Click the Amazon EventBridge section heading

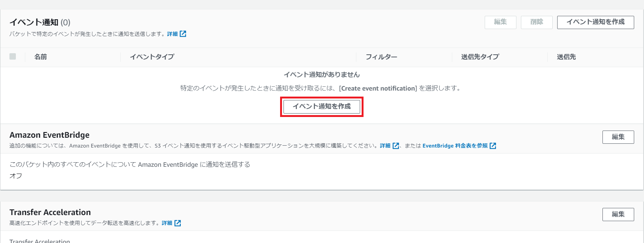[x=49, y=135]
